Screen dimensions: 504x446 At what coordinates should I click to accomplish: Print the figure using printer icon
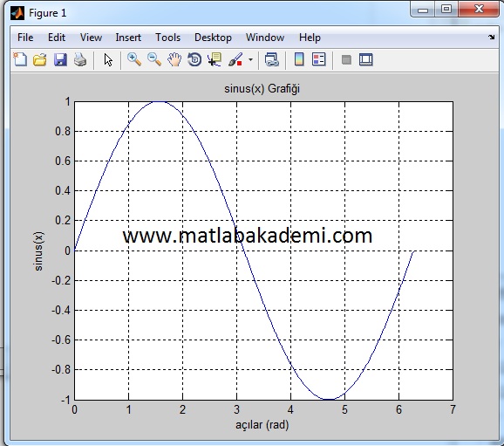(x=80, y=60)
